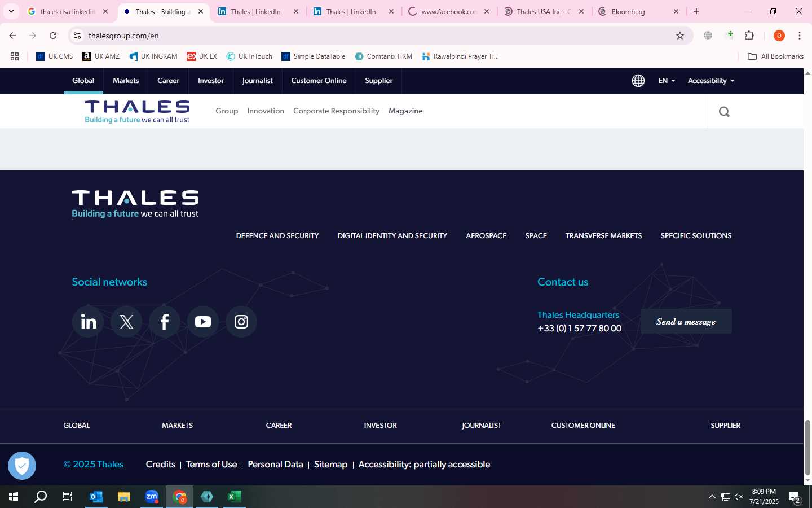Open Excel from the taskbar
This screenshot has width=812, height=508.
coord(235,497)
